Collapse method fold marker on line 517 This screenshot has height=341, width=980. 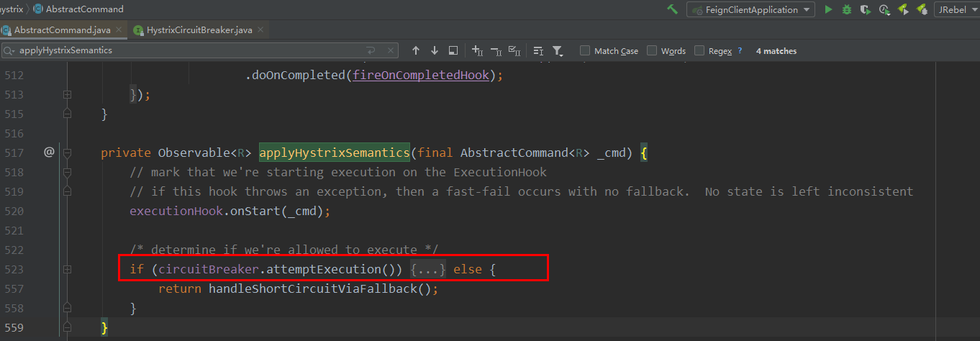67,153
